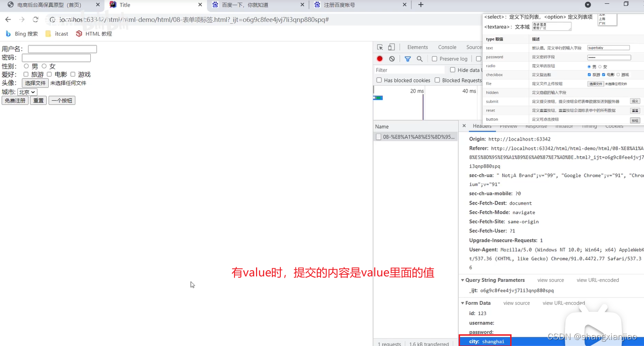Viewport: 644px width, 346px height.
Task: Go back using the browser back arrow
Action: point(8,20)
